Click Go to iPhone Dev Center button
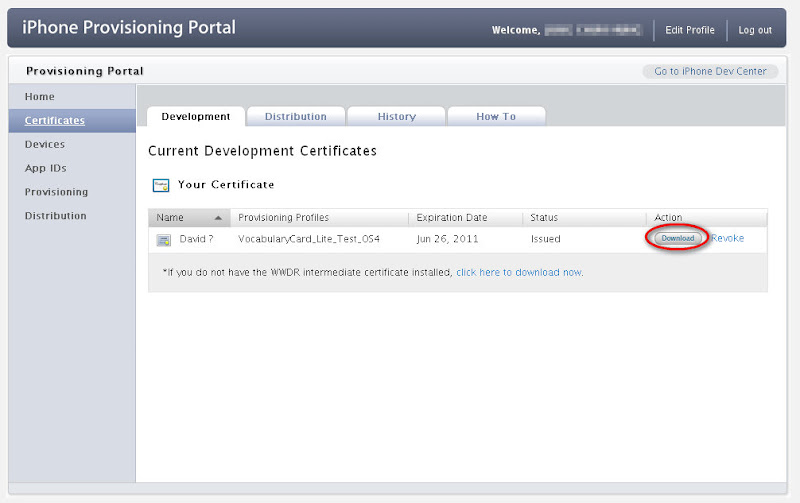The height and width of the screenshot is (503, 800). [710, 72]
